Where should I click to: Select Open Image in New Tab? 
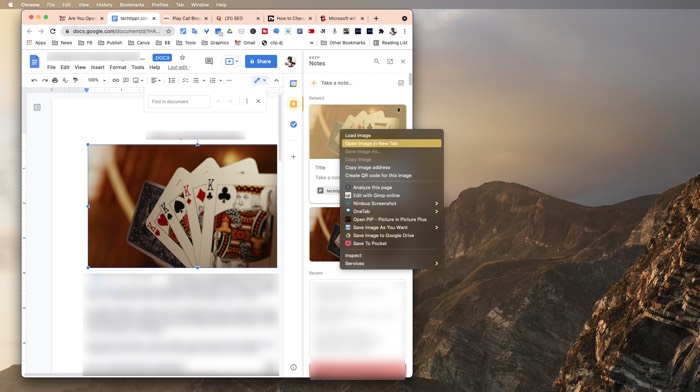tap(392, 143)
